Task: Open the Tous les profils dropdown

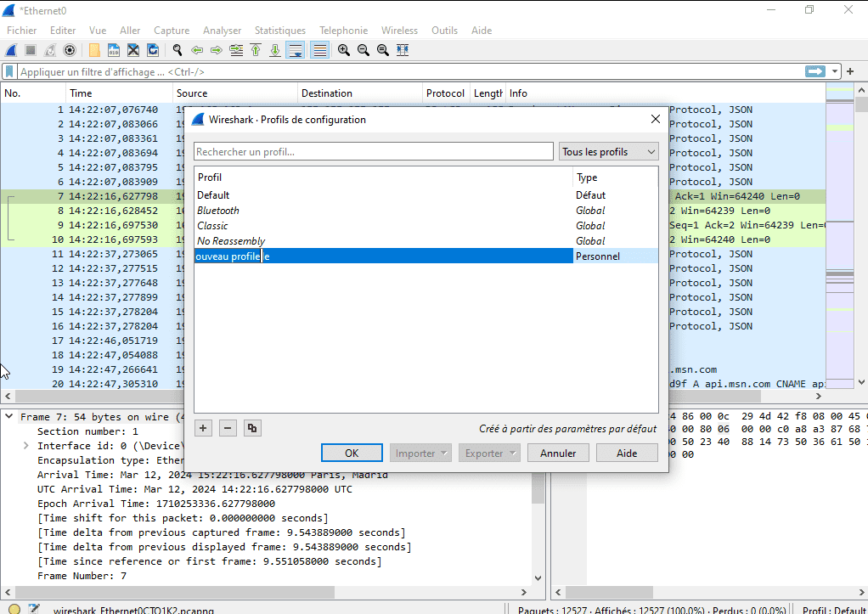Action: coord(608,152)
